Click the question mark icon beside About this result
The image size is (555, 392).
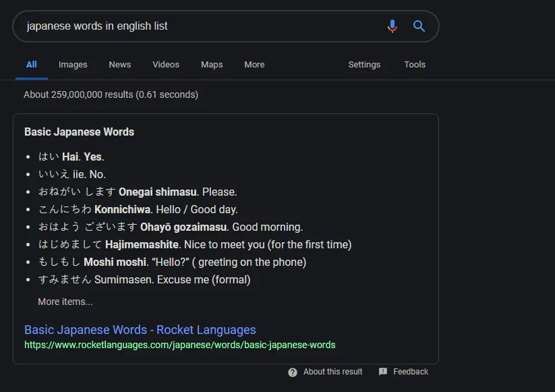click(x=293, y=372)
